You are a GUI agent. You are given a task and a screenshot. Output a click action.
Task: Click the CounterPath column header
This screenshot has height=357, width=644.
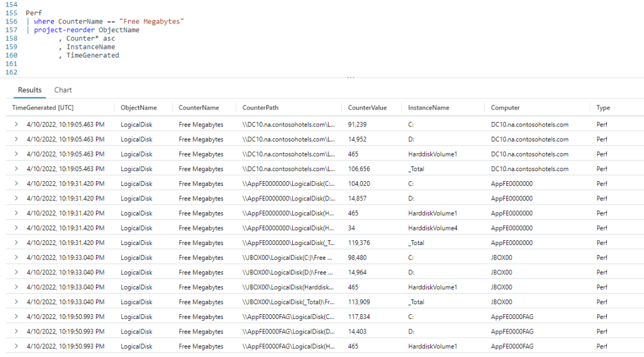[x=261, y=108]
